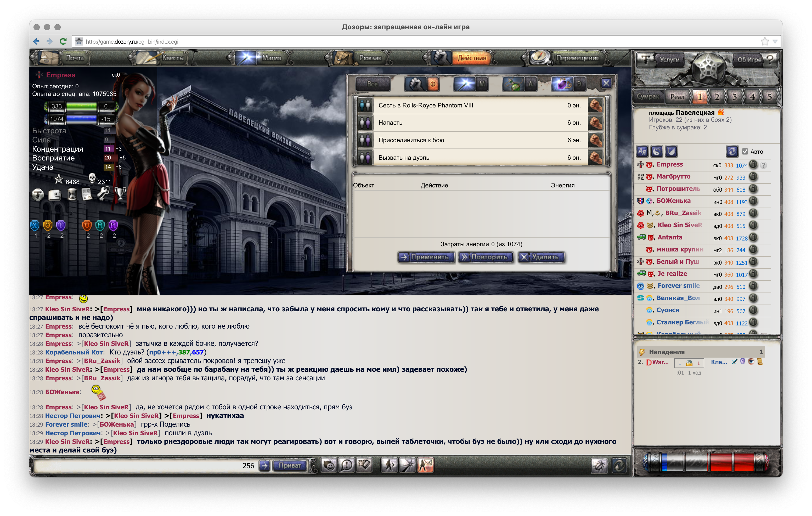Toggle the Ф physical actions filter
Viewport: 812px width, 516px height.
[433, 84]
